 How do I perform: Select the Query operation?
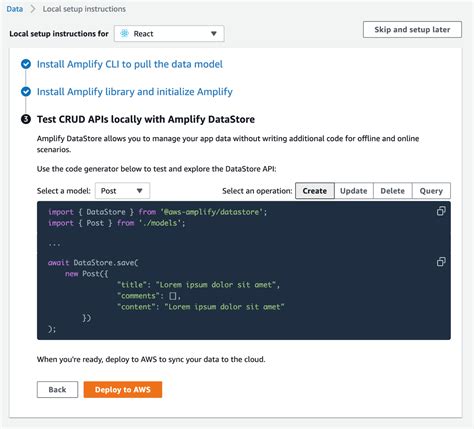431,191
